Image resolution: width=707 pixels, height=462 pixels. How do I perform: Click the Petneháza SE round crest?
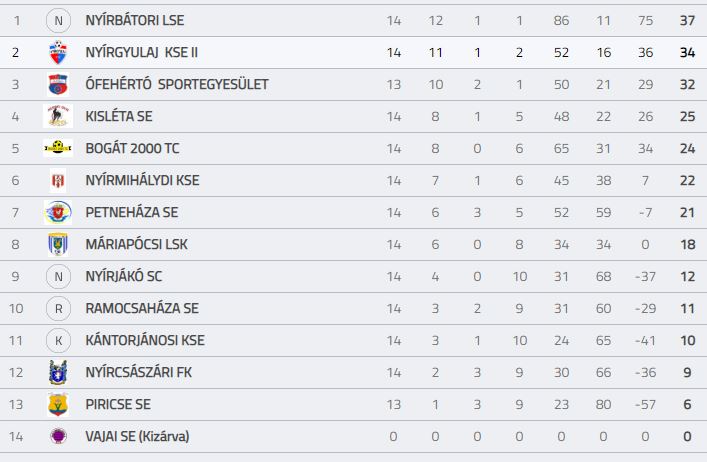[x=58, y=212]
